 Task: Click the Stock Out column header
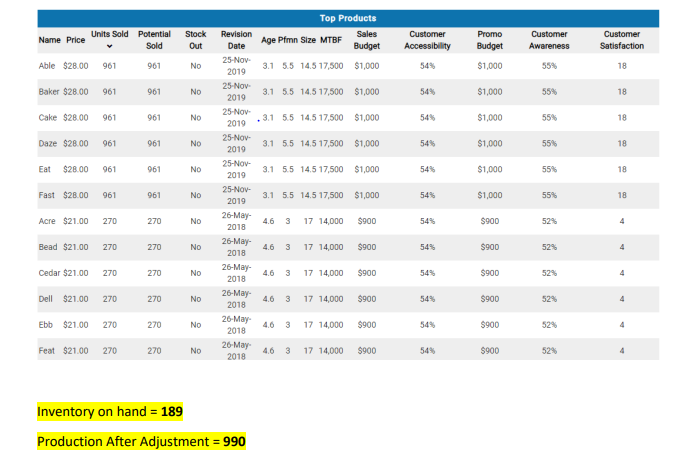(196, 40)
